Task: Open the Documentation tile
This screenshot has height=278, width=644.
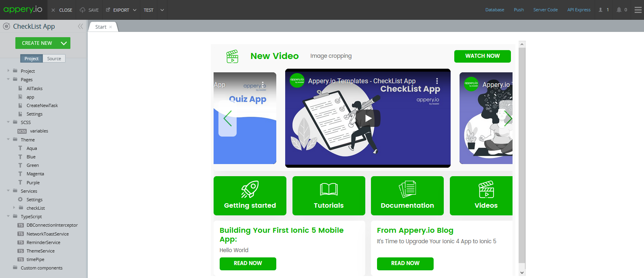Action: [407, 196]
